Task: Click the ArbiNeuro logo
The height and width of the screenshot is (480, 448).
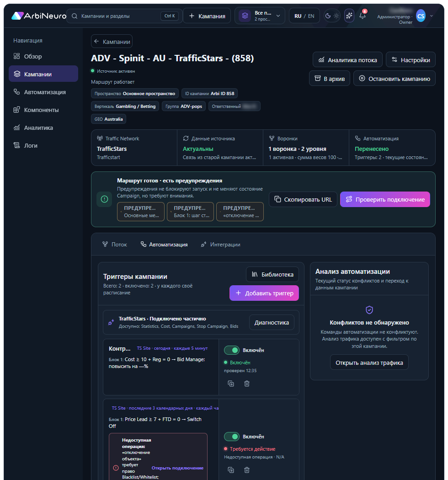Action: (38, 16)
